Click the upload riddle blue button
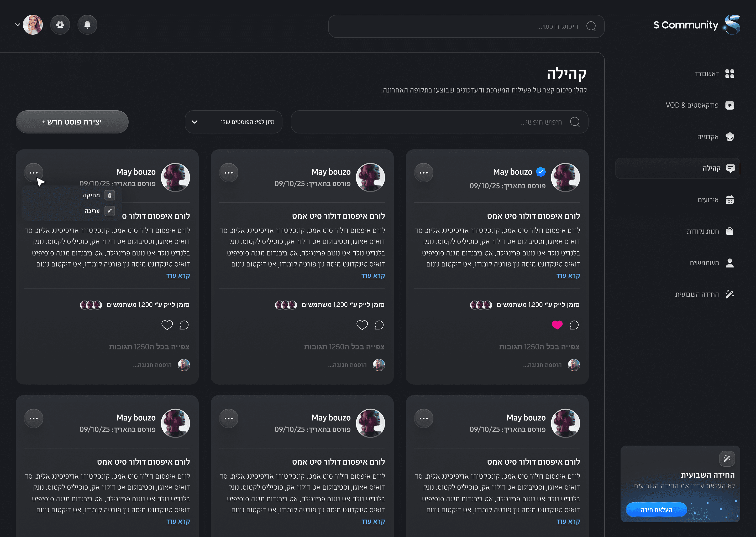The image size is (756, 537). point(656,510)
